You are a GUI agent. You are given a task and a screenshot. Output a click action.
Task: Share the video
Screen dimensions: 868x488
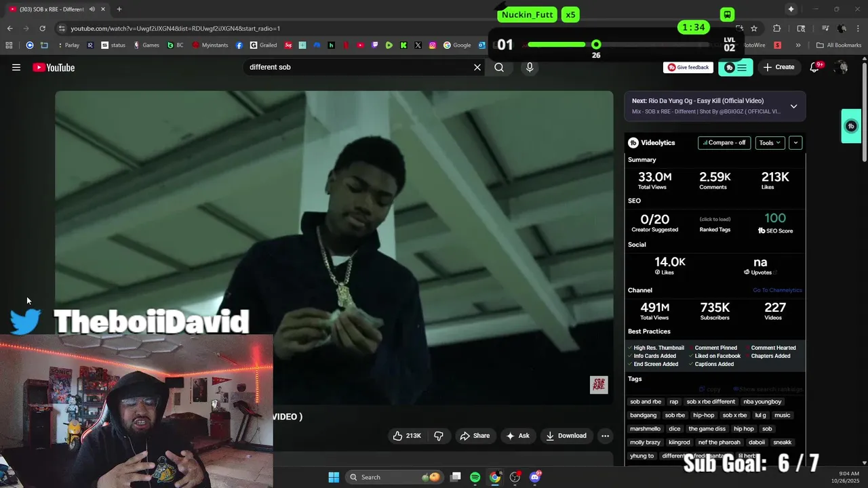click(475, 436)
